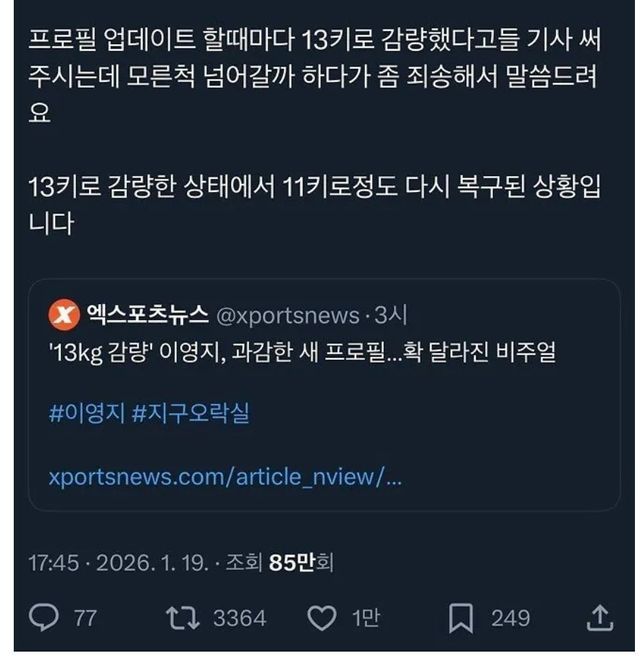Click the 1만 likes count
The image size is (640, 656).
coord(365,619)
